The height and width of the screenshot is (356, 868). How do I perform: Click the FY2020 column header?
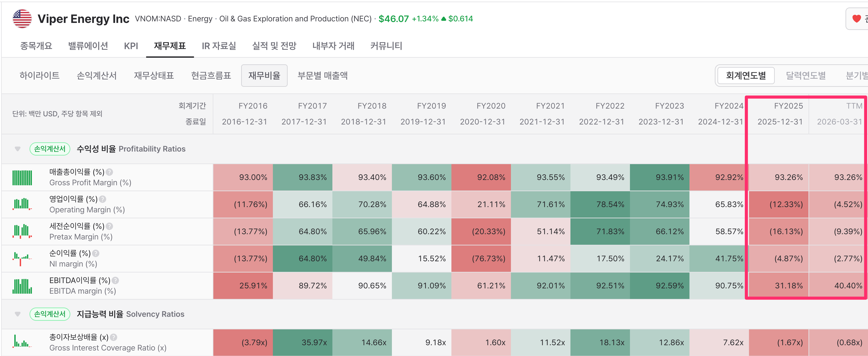pos(491,106)
